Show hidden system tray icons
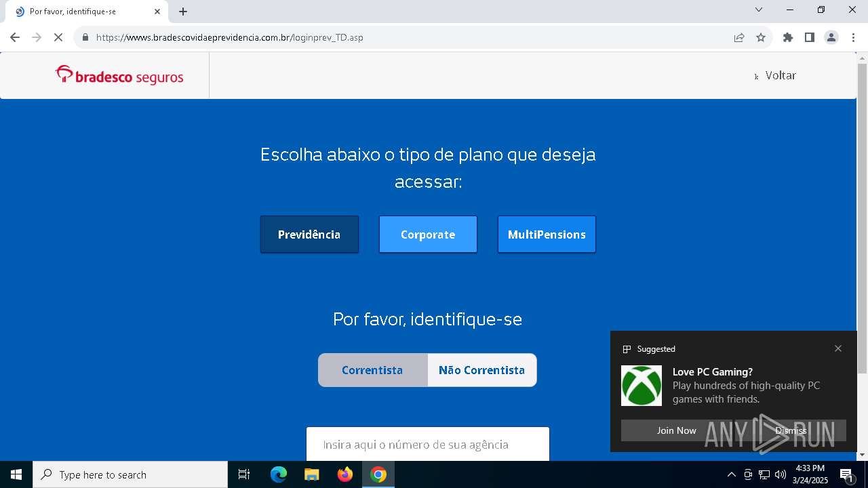This screenshot has width=868, height=488. pyautogui.click(x=731, y=474)
